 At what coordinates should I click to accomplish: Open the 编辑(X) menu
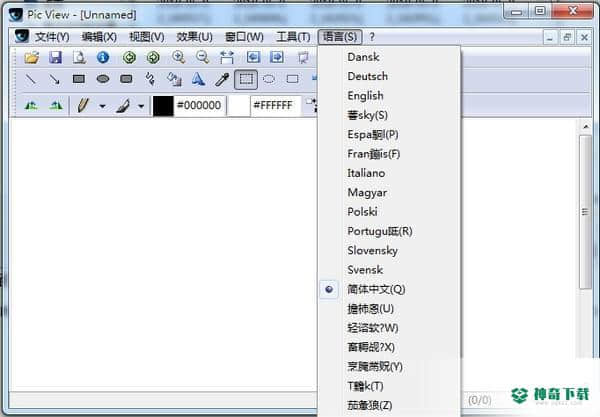coord(99,37)
